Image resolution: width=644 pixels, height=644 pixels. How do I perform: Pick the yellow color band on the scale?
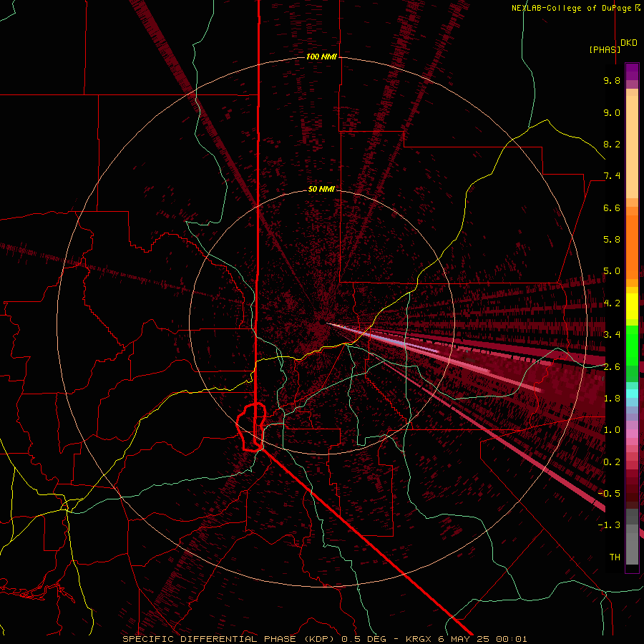tap(632, 306)
